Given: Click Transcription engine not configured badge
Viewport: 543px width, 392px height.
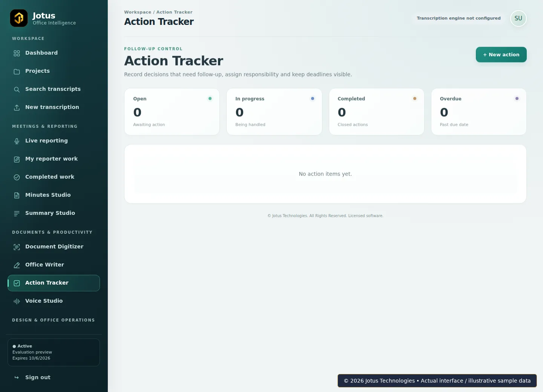Looking at the screenshot, I should pyautogui.click(x=459, y=18).
